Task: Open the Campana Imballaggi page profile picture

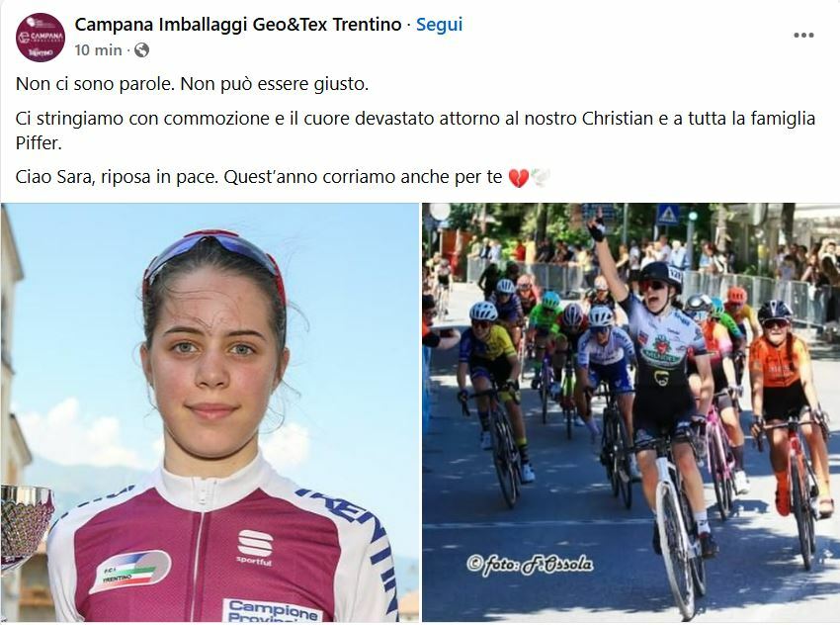Action: [41, 38]
